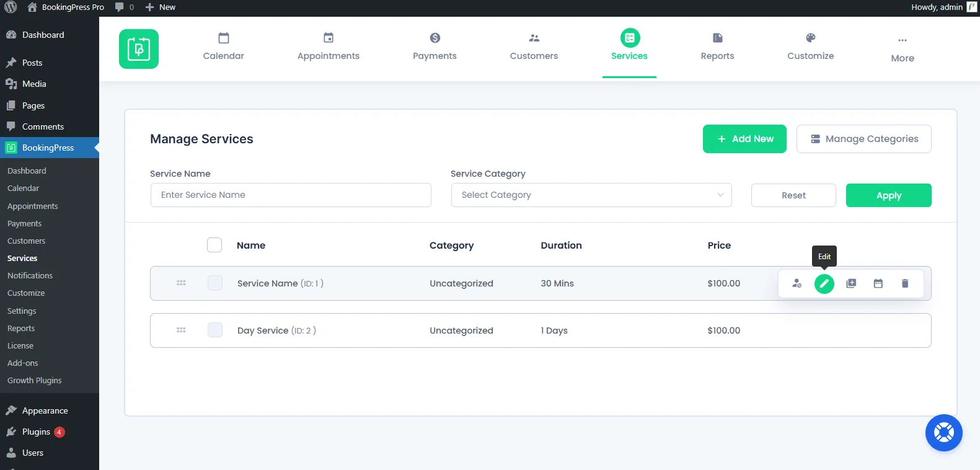Open Comments in the WordPress sidebar
Screen dimensions: 980x470
pyautogui.click(x=50, y=126)
